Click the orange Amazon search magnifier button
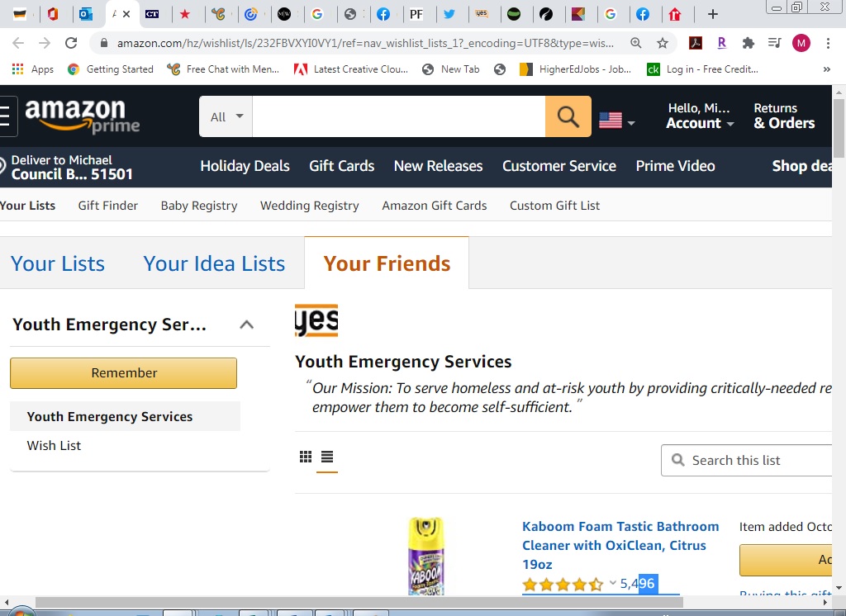Image resolution: width=846 pixels, height=616 pixels. (x=568, y=116)
